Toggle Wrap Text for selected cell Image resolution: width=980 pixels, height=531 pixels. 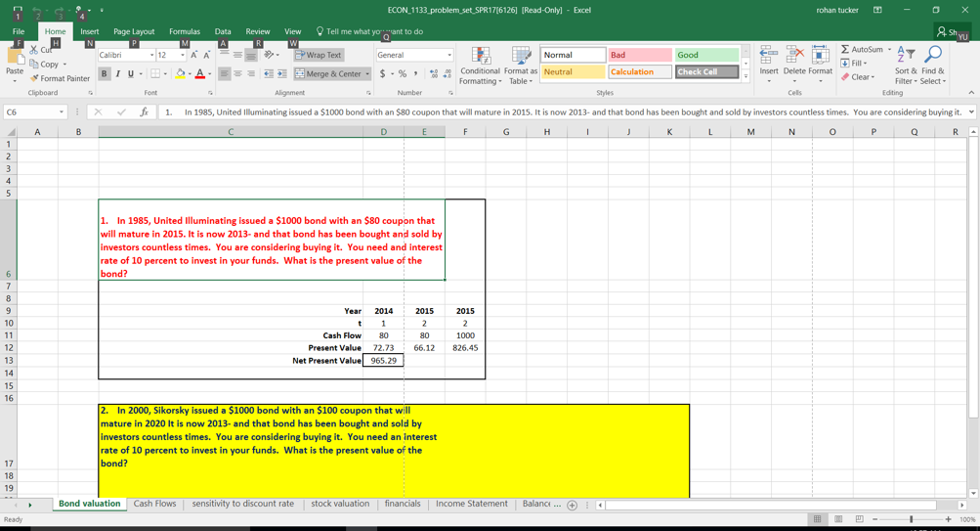pyautogui.click(x=319, y=55)
